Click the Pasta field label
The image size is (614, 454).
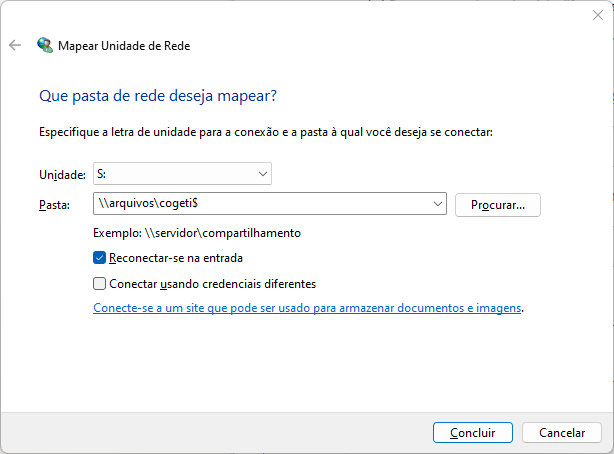pyautogui.click(x=54, y=205)
